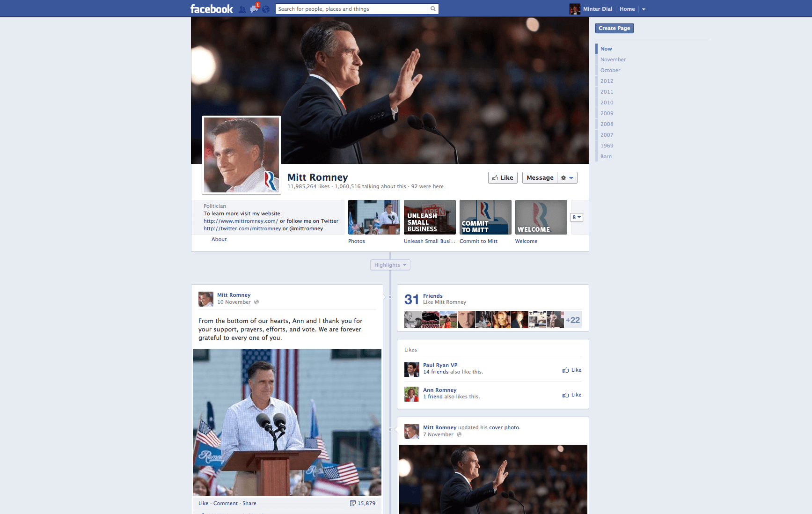Click the 7 November post date link
The image size is (812, 514).
pos(438,434)
